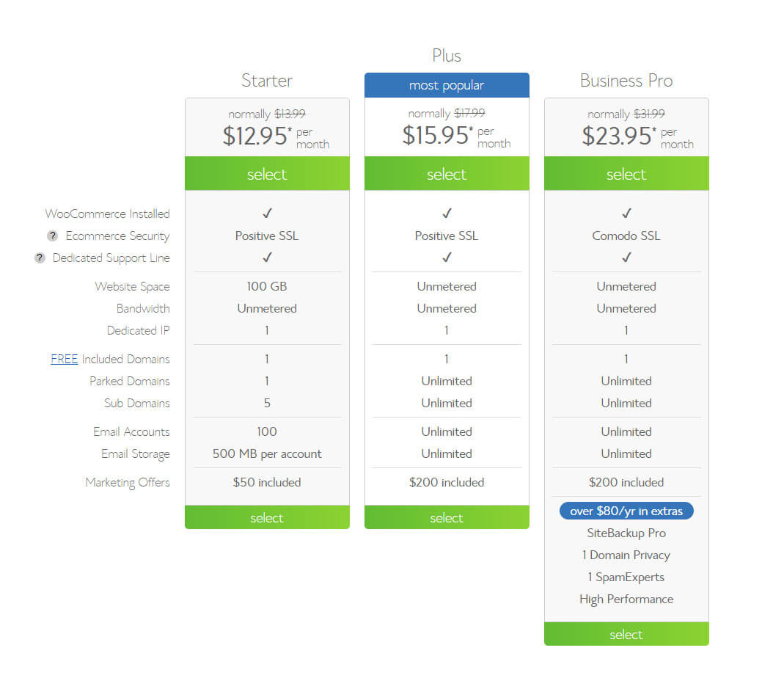Click the Business Pro plan heading

coord(626,81)
